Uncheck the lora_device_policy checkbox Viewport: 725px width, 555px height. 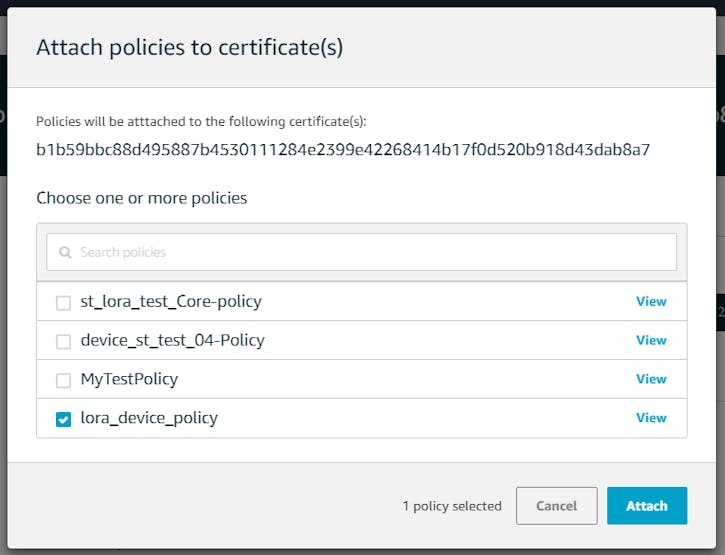click(x=63, y=419)
